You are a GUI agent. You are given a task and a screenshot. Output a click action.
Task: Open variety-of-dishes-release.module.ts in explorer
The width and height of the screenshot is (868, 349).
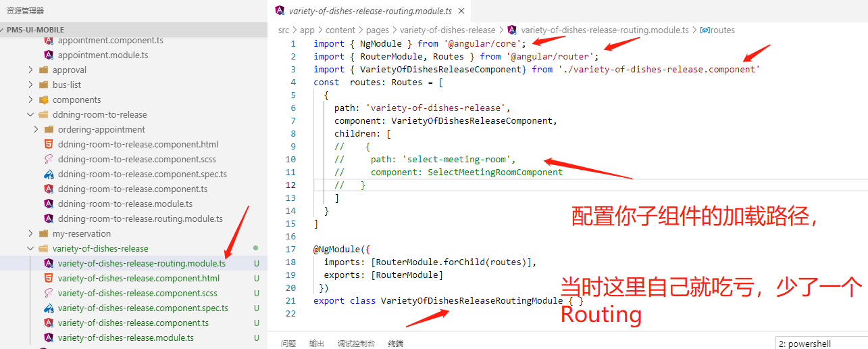(x=126, y=338)
